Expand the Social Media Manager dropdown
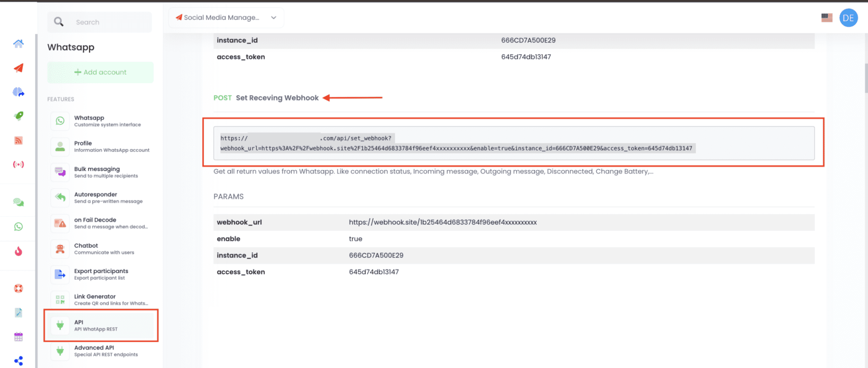The width and height of the screenshot is (868, 368). 226,18
